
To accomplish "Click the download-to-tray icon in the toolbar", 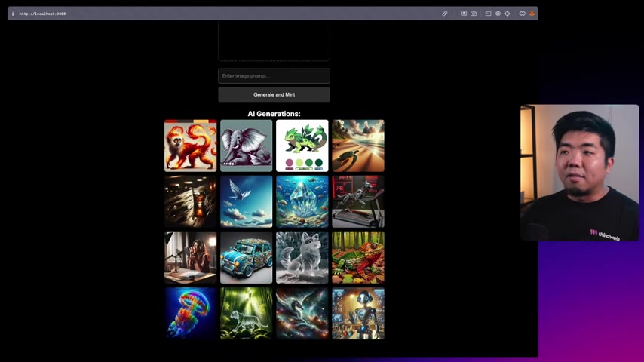I will [x=463, y=14].
